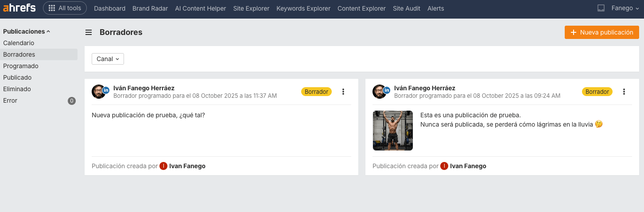Image resolution: width=644 pixels, height=212 pixels.
Task: Click the notifications inbox icon in header
Action: 601,8
